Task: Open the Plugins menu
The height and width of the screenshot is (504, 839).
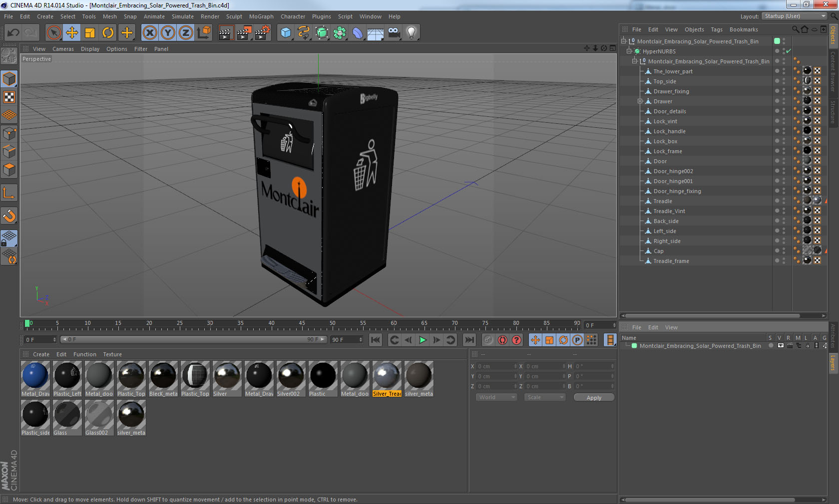Action: (321, 16)
